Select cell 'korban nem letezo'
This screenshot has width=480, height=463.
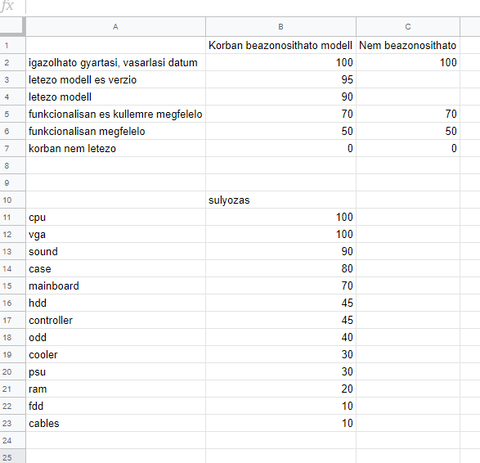pyautogui.click(x=115, y=148)
